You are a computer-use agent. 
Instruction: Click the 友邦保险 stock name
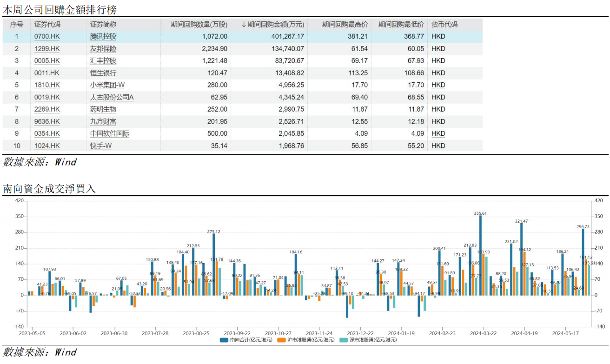click(103, 48)
